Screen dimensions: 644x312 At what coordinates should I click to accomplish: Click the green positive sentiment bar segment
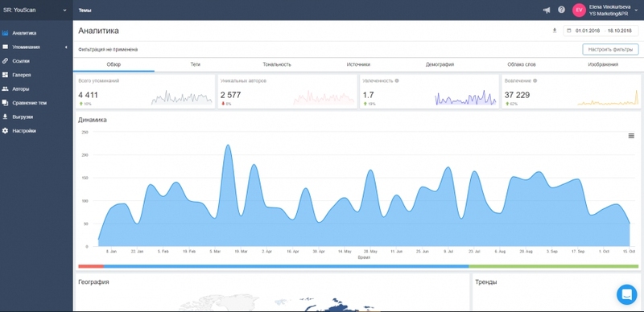[554, 266]
